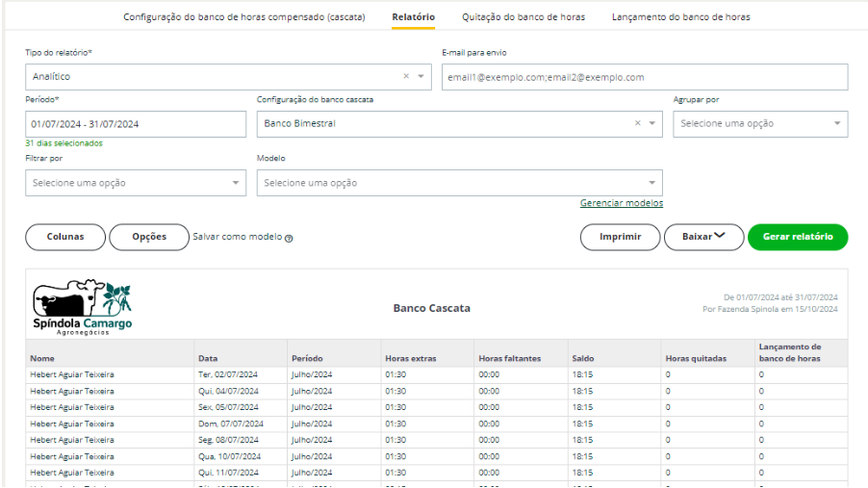This screenshot has width=868, height=488.
Task: Click Hebert Aguiar Teixeira in the 02/07/2024 row
Action: [x=72, y=375]
